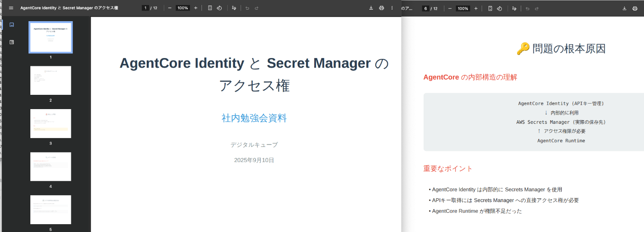Print from the right PDF viewer

(x=634, y=8)
